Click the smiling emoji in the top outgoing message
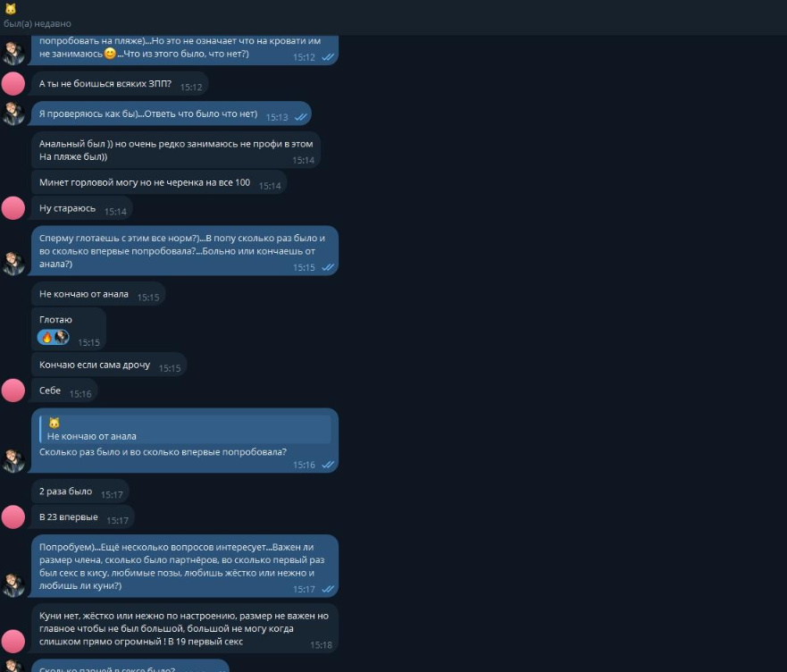 [110, 54]
